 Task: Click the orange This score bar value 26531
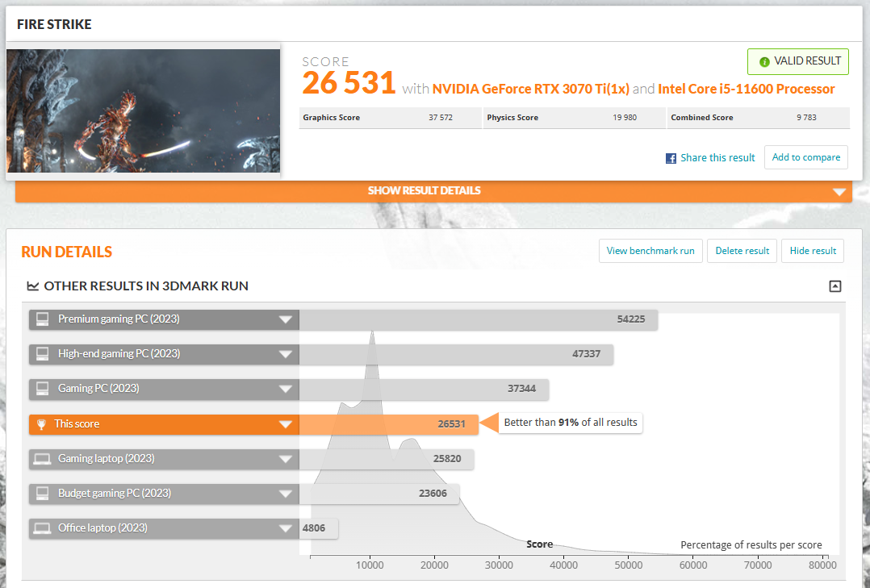pos(451,424)
